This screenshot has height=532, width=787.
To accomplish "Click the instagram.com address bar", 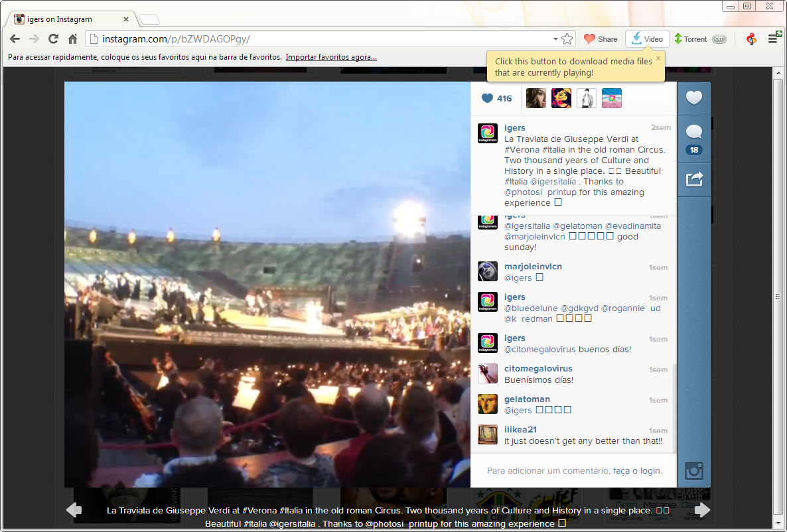I will (x=319, y=39).
